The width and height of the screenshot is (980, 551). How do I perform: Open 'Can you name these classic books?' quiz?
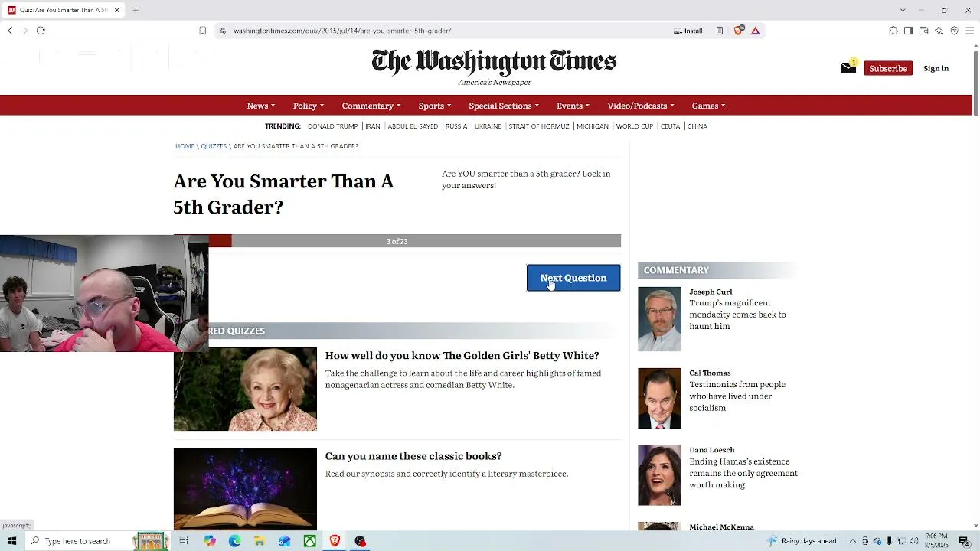413,456
